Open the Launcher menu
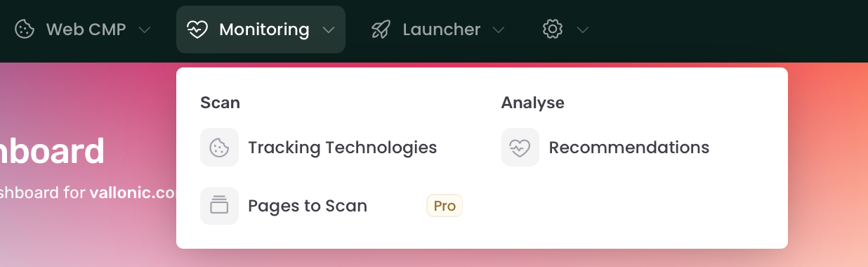868x267 pixels. tap(442, 30)
